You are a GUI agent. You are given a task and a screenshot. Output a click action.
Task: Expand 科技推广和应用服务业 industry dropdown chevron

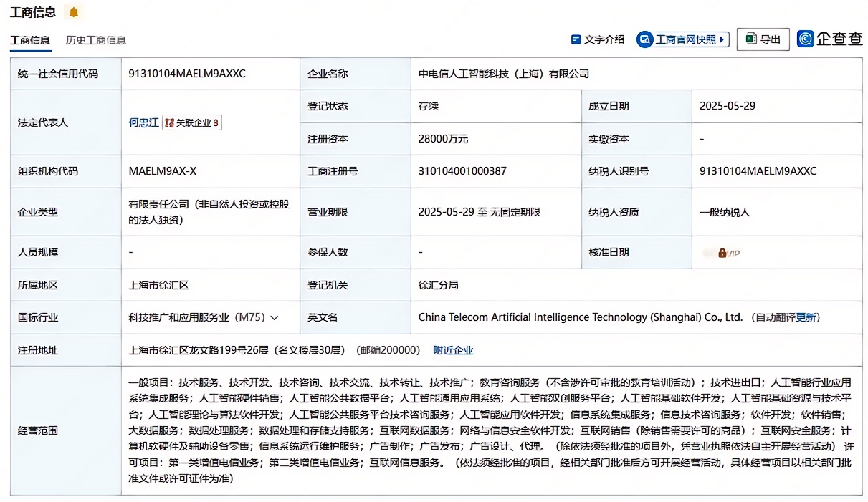[x=274, y=317]
